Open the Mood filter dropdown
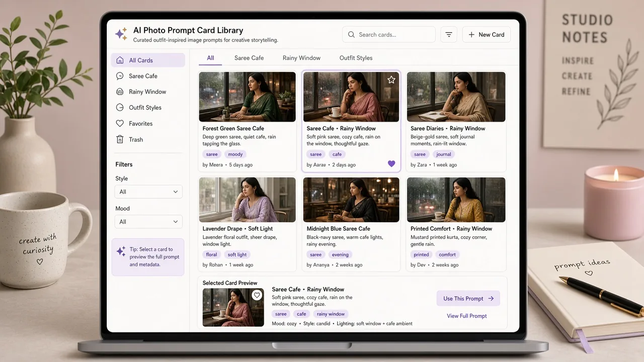The width and height of the screenshot is (644, 362). 148,222
